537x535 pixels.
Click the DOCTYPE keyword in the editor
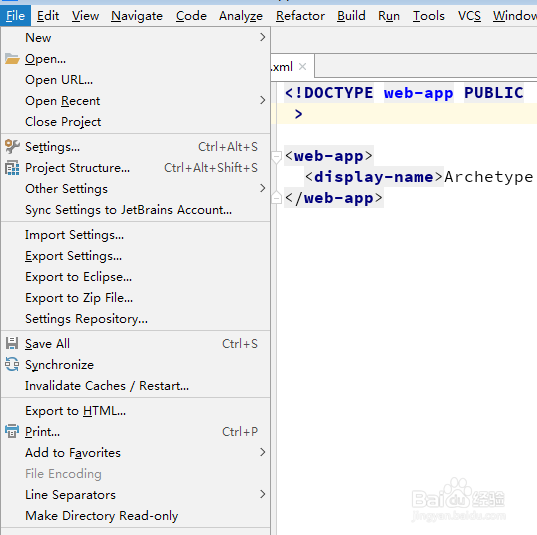click(x=338, y=93)
